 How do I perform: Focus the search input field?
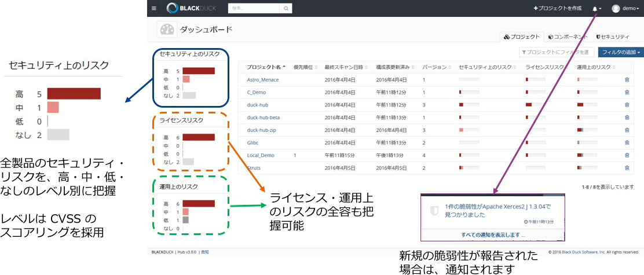[x=254, y=8]
